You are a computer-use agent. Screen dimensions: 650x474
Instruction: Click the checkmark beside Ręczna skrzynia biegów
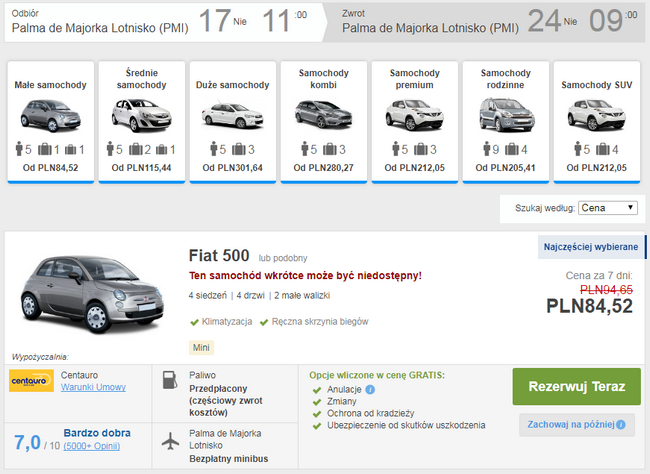(x=264, y=322)
